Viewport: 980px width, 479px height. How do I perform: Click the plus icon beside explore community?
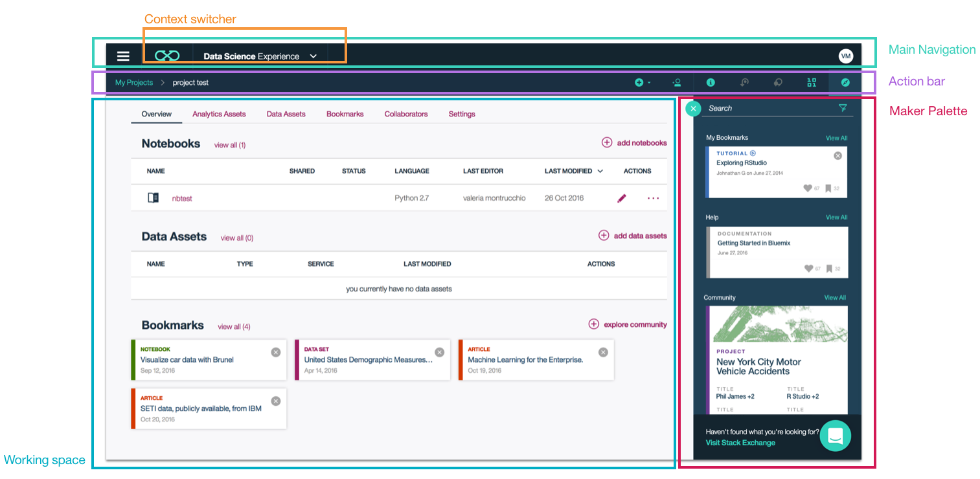tap(593, 324)
